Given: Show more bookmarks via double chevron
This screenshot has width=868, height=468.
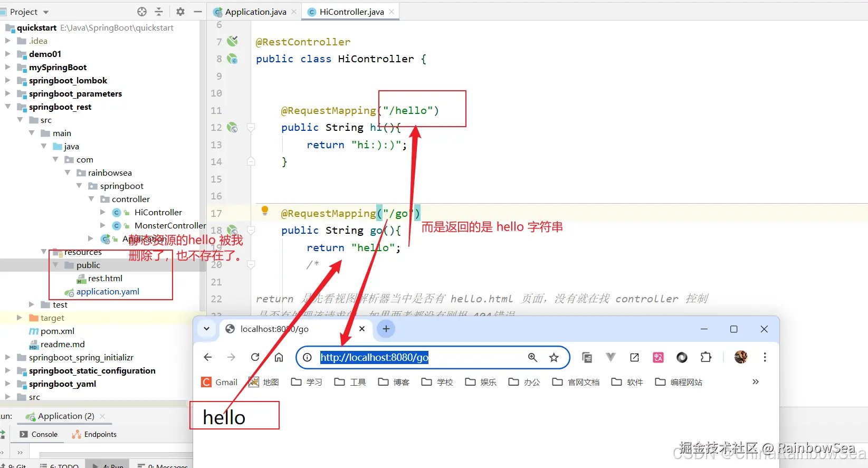Looking at the screenshot, I should pyautogui.click(x=756, y=382).
